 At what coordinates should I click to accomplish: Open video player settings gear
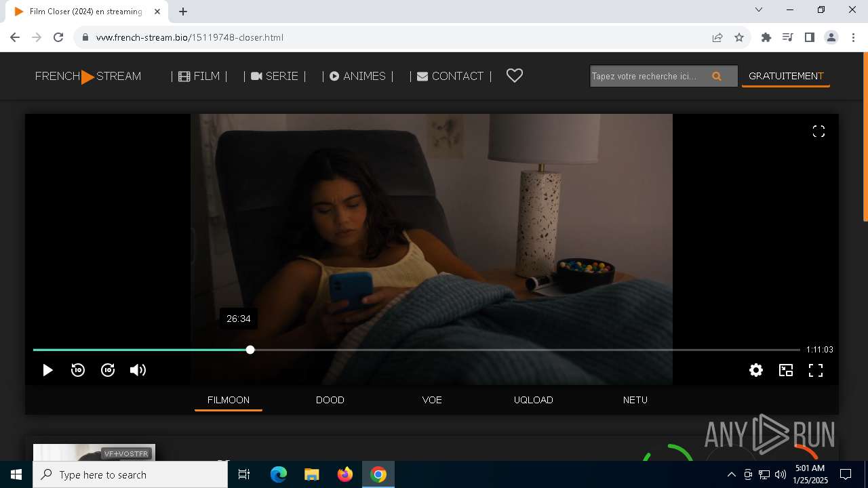[x=756, y=370]
